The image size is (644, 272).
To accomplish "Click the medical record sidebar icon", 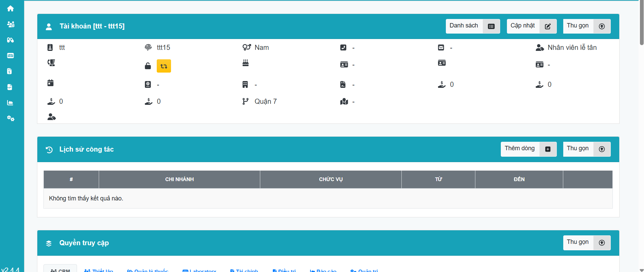I will 10,87.
